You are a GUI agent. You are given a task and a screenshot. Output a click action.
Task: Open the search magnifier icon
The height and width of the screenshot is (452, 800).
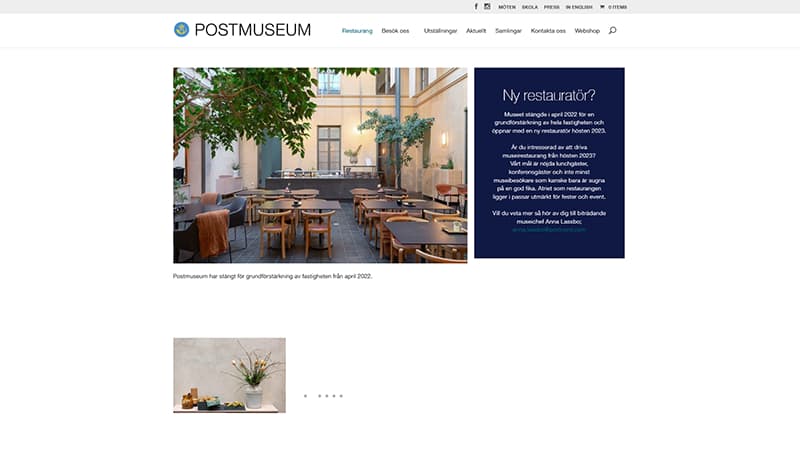pyautogui.click(x=612, y=31)
